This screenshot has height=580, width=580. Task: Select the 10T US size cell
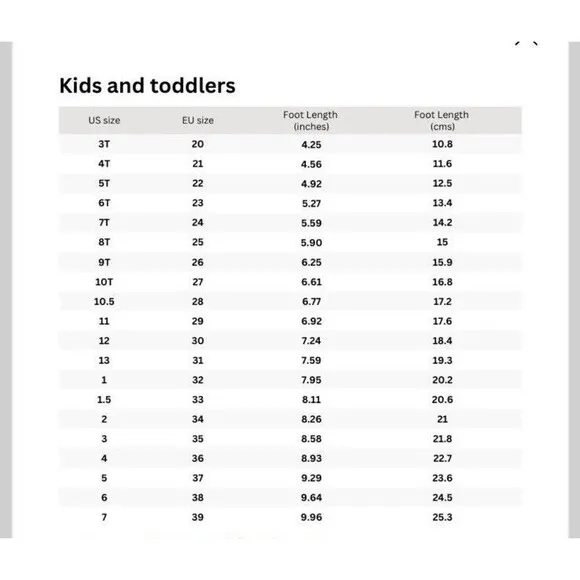pos(104,282)
